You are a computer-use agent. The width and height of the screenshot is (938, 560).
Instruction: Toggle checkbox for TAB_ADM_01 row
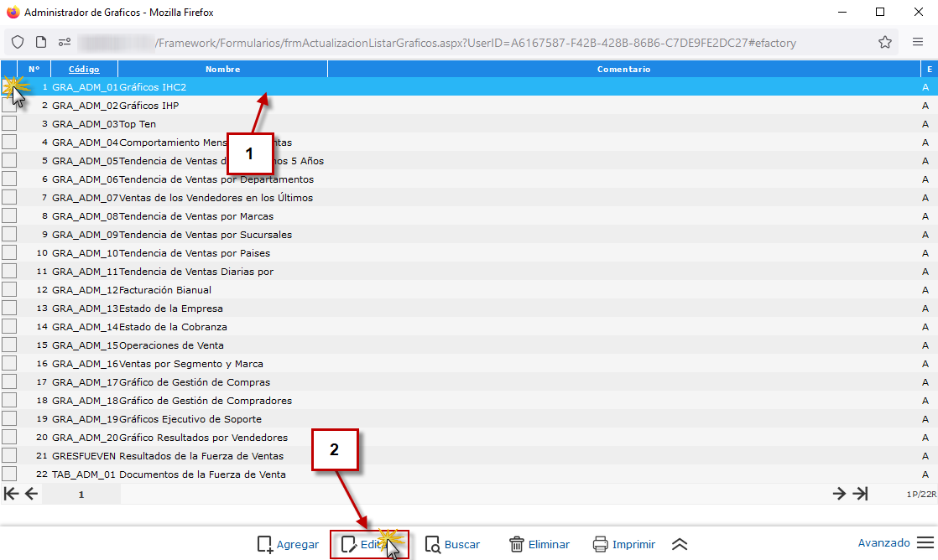coord(9,474)
